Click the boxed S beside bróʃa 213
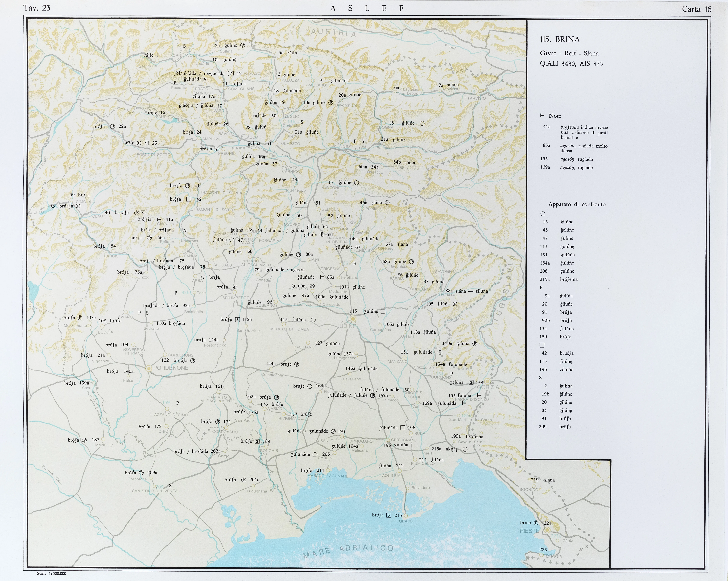Screen dimensions: 728x581 389,515
